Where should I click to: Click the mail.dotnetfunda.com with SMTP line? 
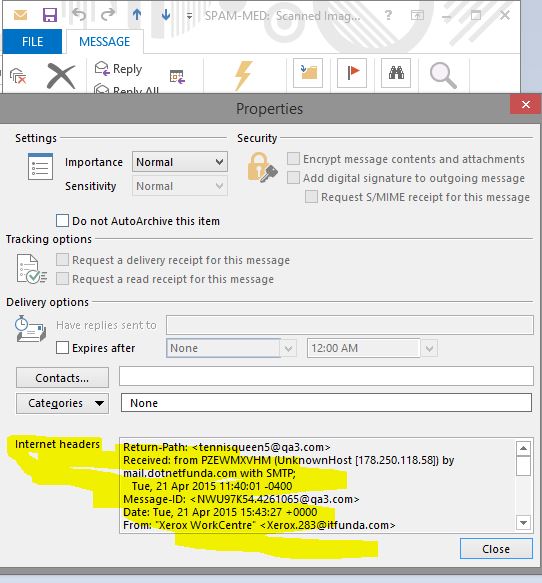pos(209,473)
